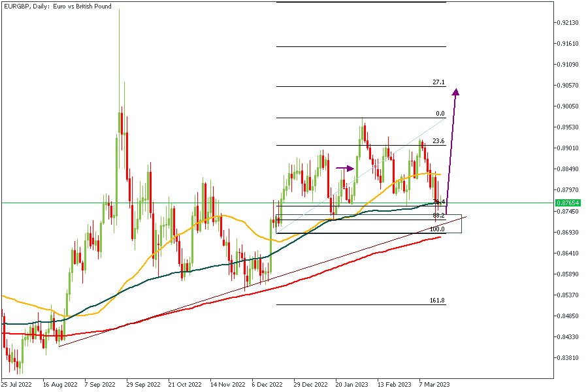Select the 20 Jan 2023 date label

coord(353,385)
